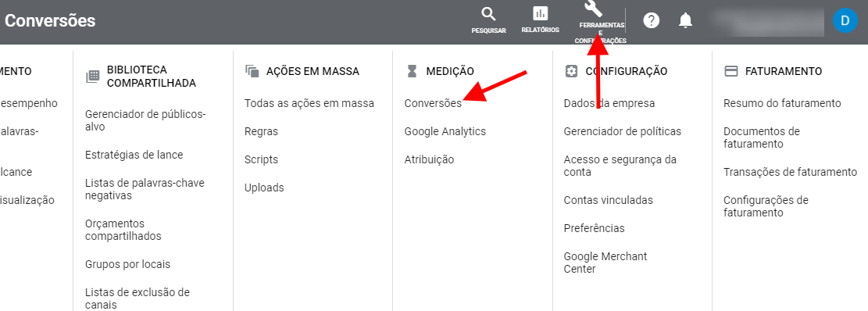Open Contas vinculadas
Viewport: 868px width, 311px height.
click(609, 200)
